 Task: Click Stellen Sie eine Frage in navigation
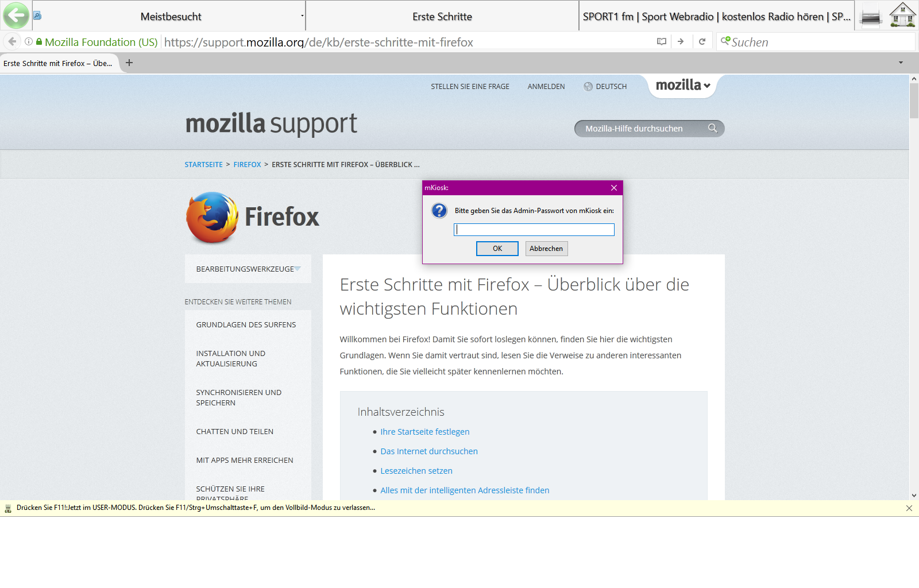click(x=470, y=87)
